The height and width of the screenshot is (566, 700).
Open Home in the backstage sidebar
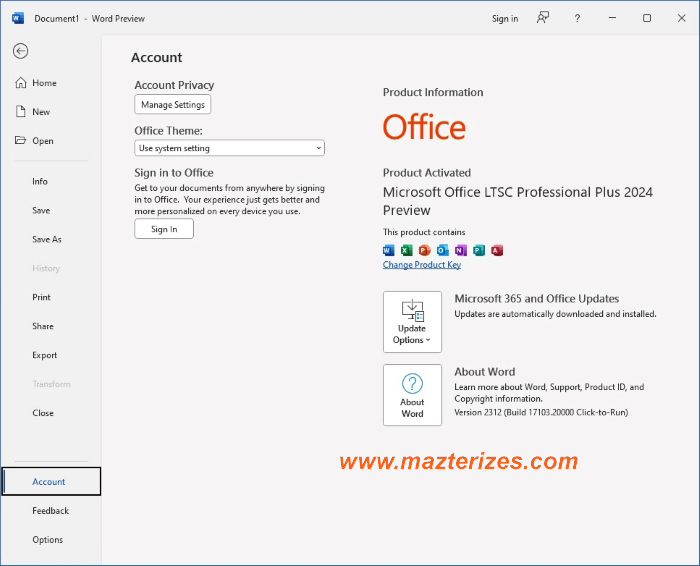51,83
